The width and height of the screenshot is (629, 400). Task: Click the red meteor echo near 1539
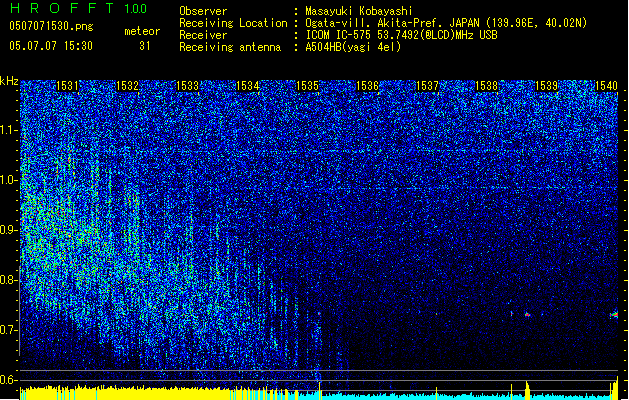(x=527, y=315)
